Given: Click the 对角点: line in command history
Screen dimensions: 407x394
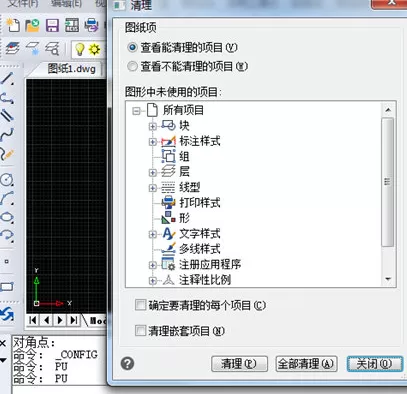Looking at the screenshot, I should (34, 342).
